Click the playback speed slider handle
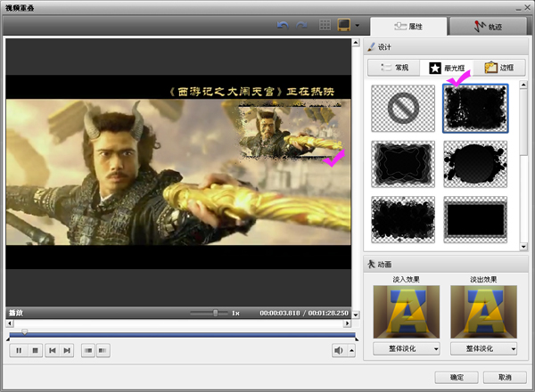 tap(215, 313)
